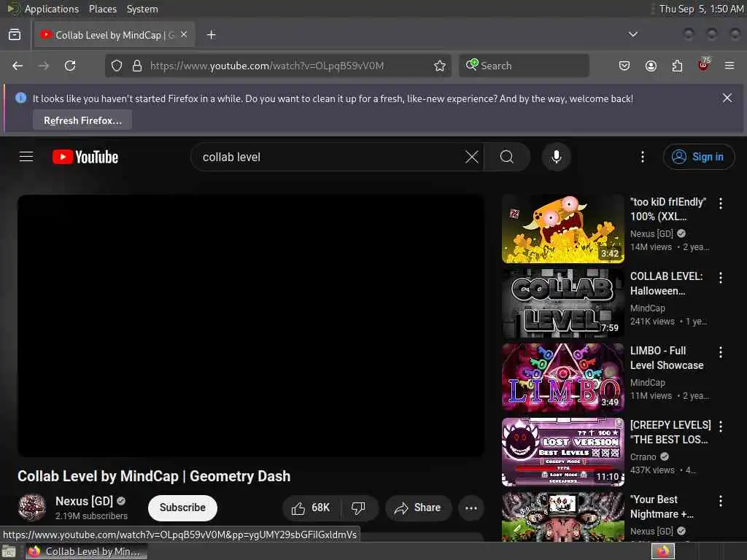Like the video with 68K thumbs up

311,508
